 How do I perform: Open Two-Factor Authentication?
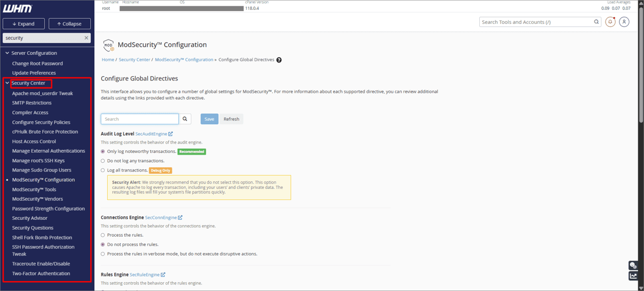click(41, 274)
